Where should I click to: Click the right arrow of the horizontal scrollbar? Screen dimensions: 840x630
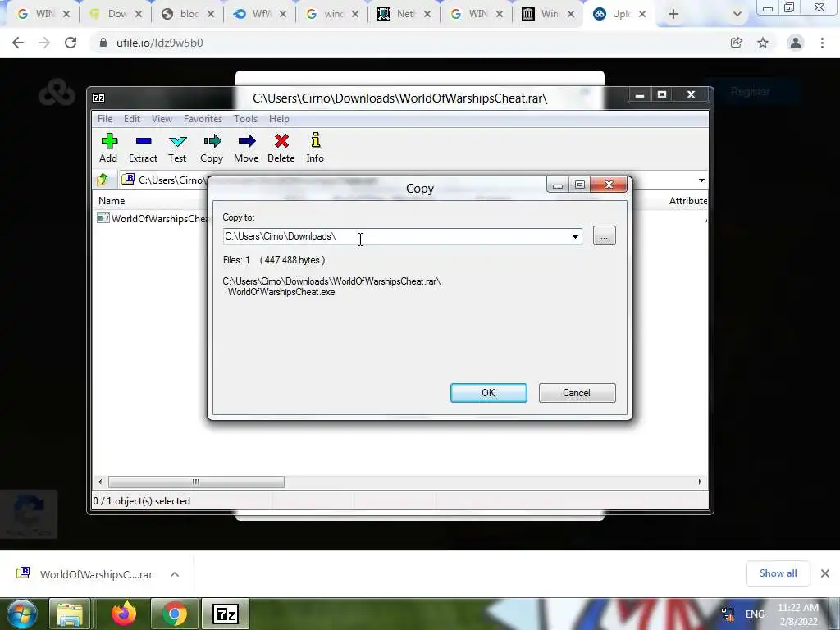click(700, 482)
